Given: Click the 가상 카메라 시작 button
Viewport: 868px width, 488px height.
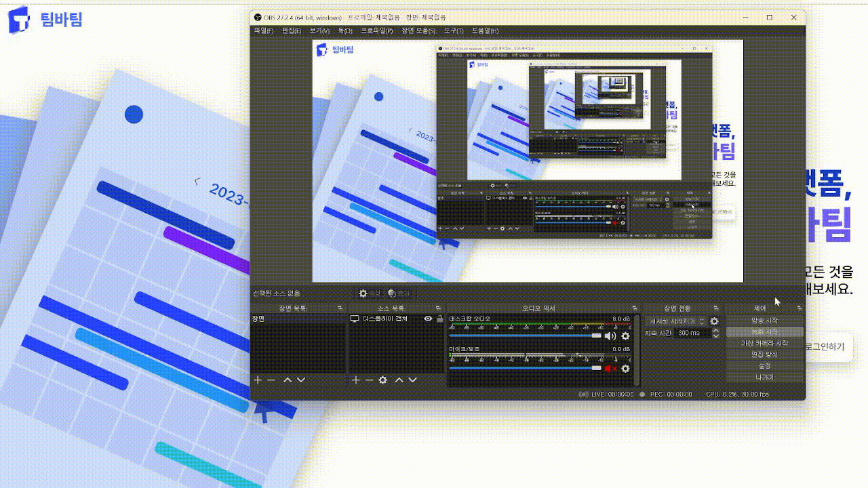Looking at the screenshot, I should pyautogui.click(x=765, y=343).
